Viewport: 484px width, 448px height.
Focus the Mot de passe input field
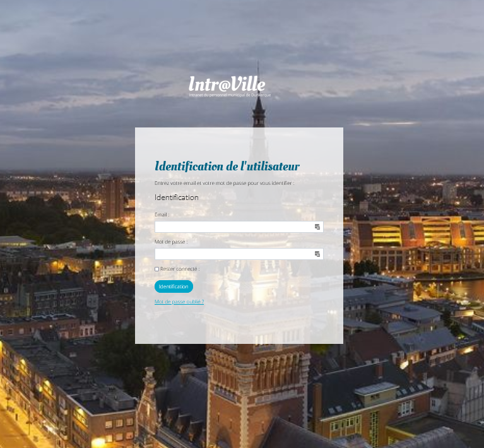tap(239, 254)
